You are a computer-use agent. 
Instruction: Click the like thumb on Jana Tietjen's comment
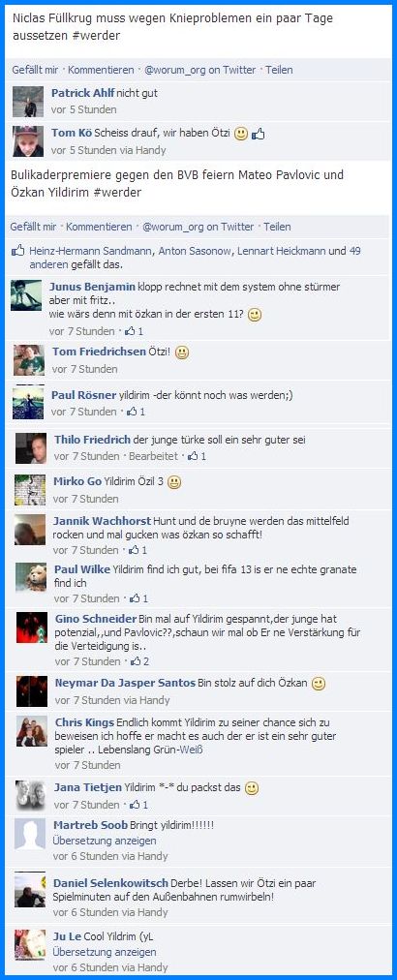tap(135, 805)
